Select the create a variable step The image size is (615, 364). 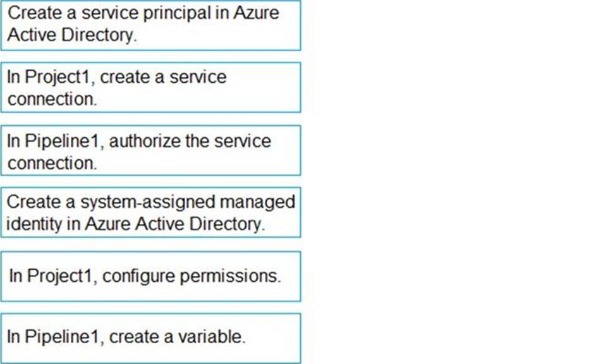click(150, 337)
